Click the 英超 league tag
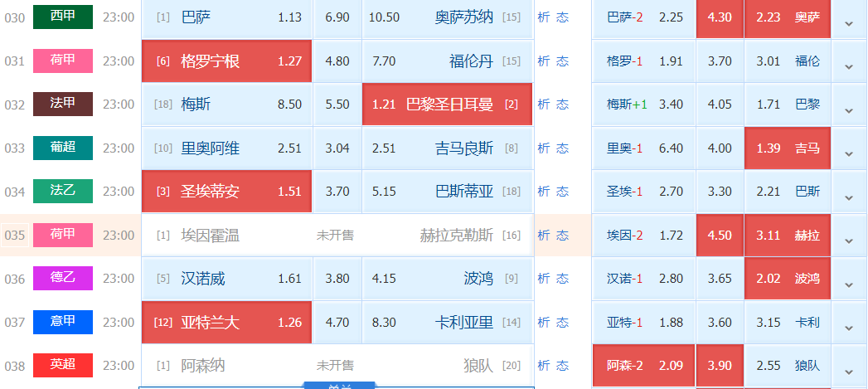The width and height of the screenshot is (868, 389). click(x=62, y=365)
